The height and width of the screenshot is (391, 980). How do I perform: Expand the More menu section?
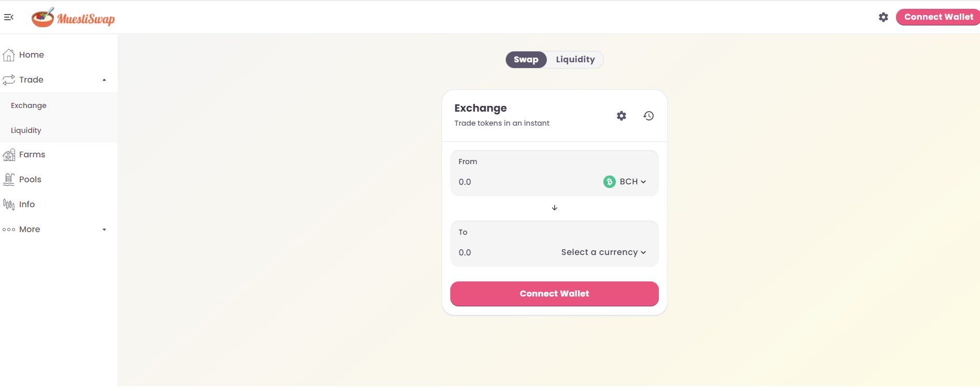click(59, 230)
